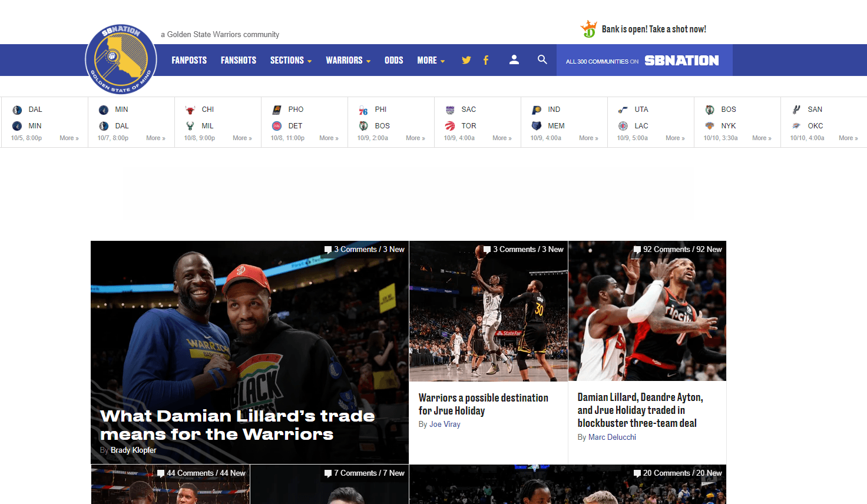Click the 76ers logo next to PHI

363,110
